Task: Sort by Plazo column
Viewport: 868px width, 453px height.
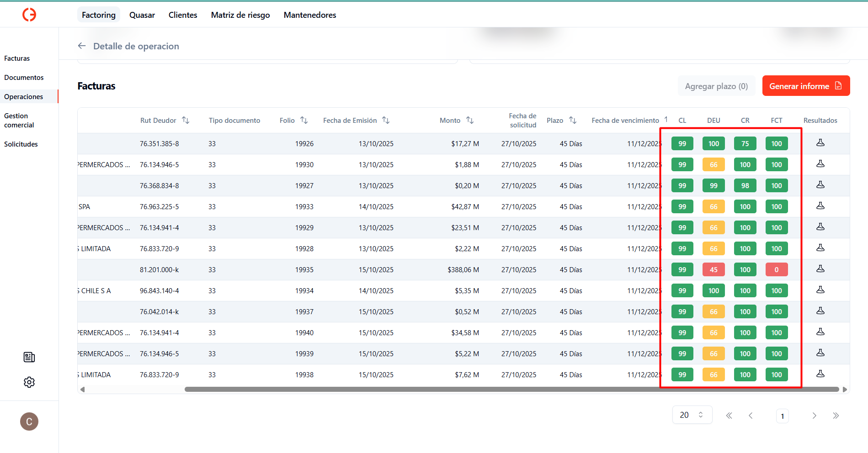Action: tap(573, 120)
